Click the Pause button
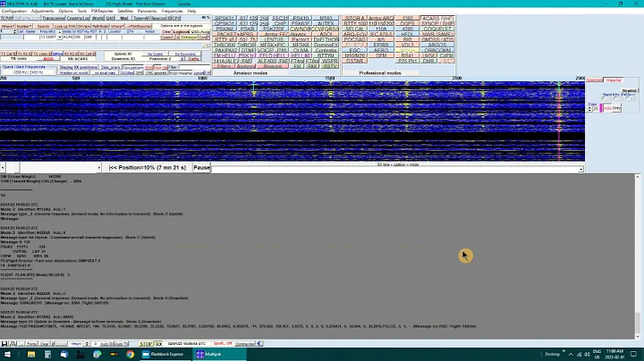644x361 pixels. tap(201, 167)
